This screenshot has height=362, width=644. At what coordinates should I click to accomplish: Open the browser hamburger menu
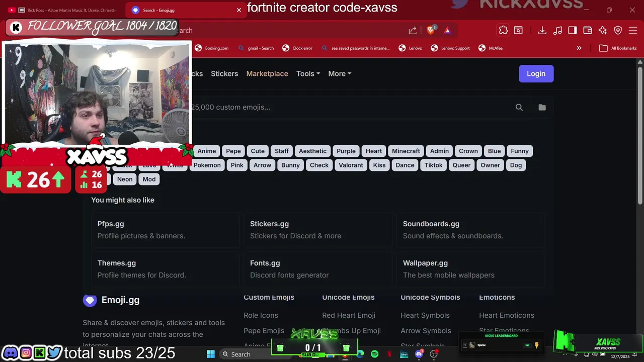point(633,30)
